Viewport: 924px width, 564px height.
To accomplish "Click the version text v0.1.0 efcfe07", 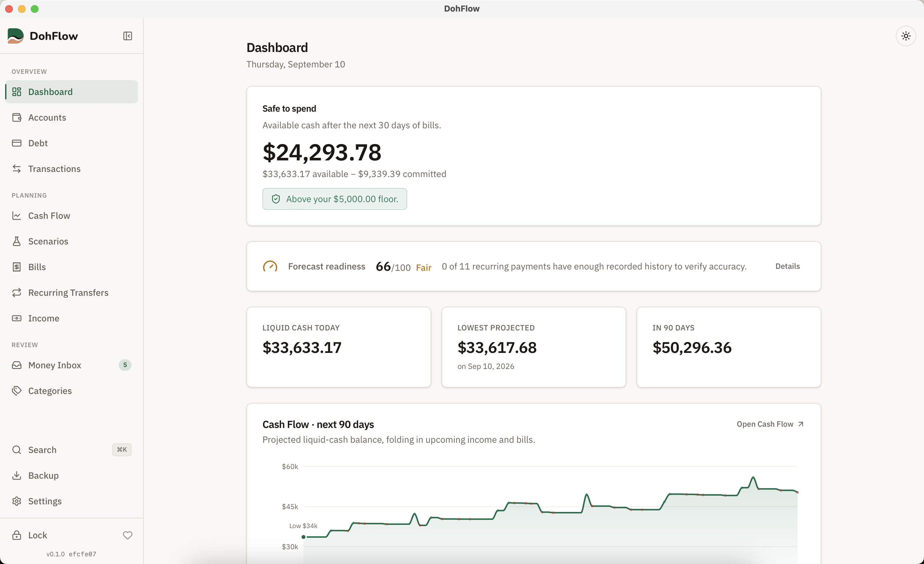I will 71,554.
